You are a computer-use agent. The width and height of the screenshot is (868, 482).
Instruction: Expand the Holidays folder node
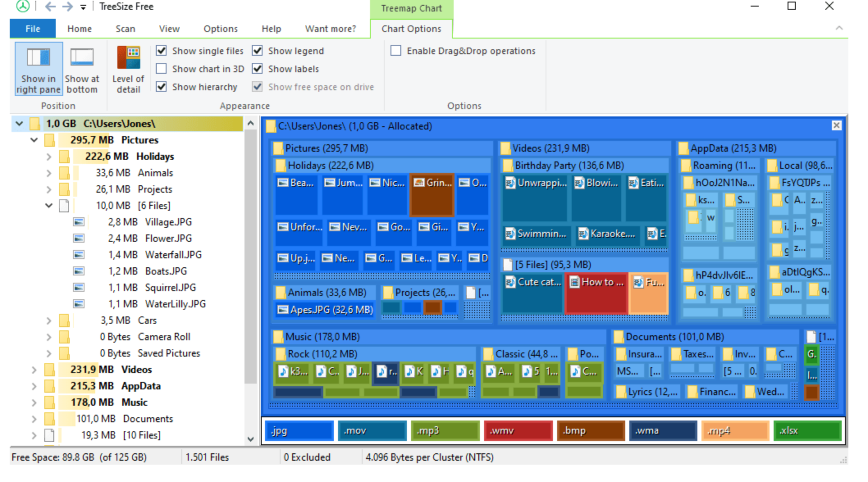pos(49,157)
